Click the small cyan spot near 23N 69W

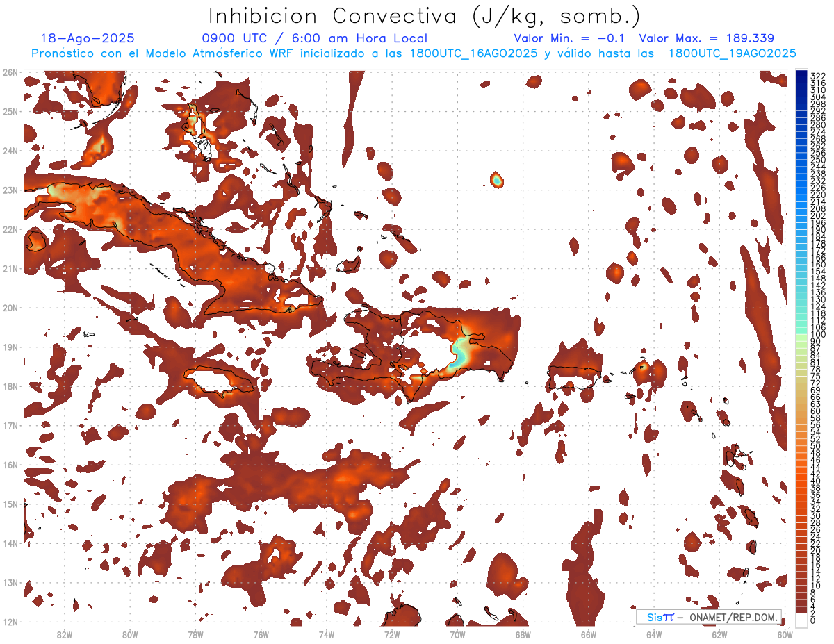497,180
